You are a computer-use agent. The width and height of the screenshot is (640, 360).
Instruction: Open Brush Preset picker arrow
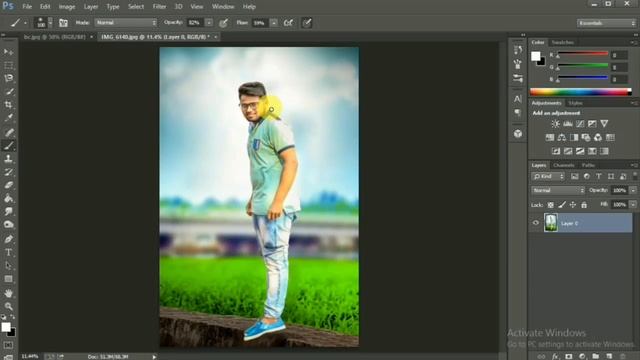pyautogui.click(x=50, y=23)
